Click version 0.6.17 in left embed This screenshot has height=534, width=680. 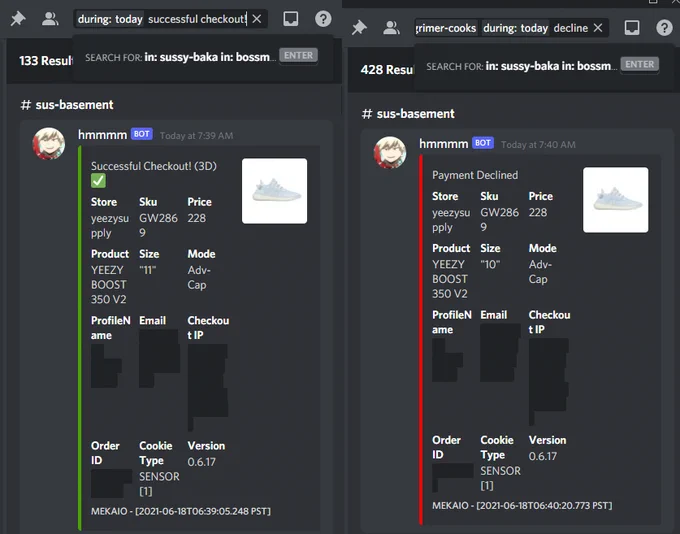point(201,462)
